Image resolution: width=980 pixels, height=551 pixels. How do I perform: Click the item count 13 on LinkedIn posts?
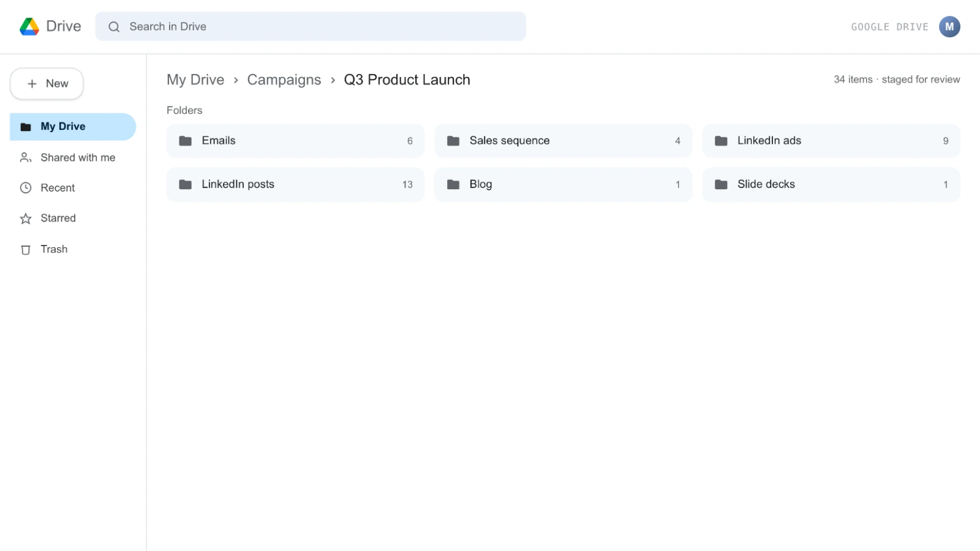[407, 184]
